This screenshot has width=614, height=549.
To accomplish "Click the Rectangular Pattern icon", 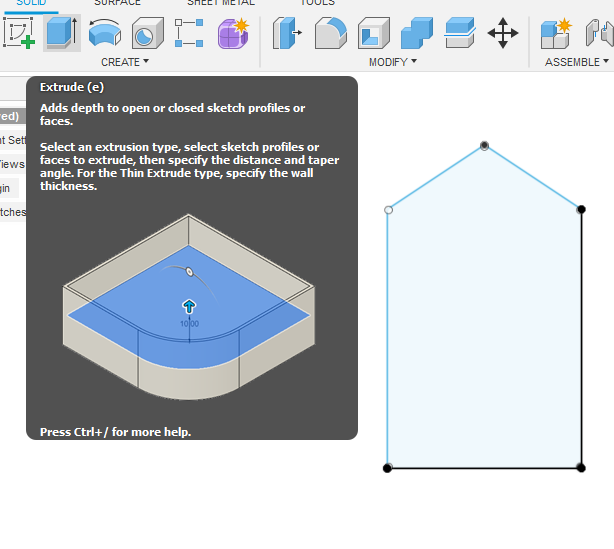I will point(189,33).
